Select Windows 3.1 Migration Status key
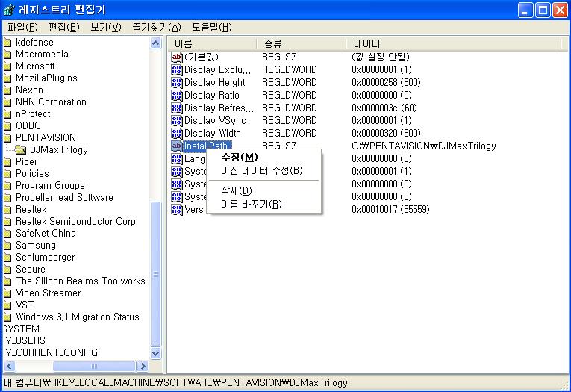Screen dimensions: 571x392 coord(78,317)
